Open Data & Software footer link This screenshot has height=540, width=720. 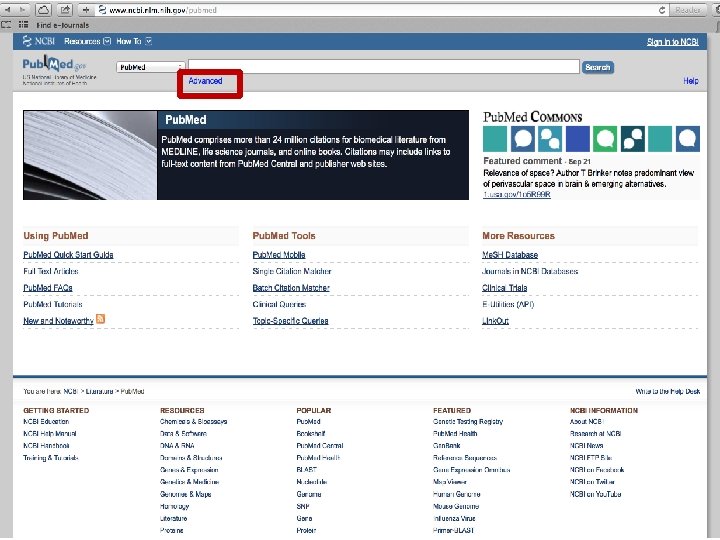click(x=183, y=433)
